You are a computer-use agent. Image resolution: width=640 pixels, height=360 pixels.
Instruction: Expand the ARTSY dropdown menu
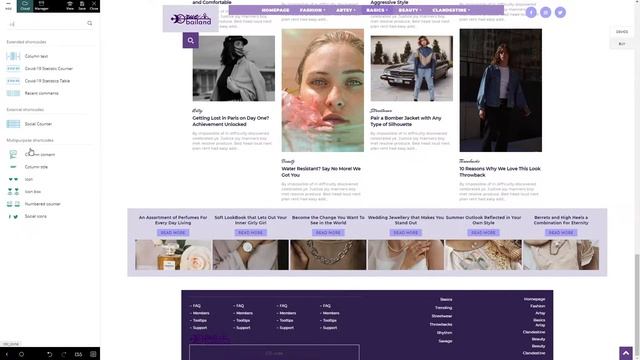click(x=346, y=10)
